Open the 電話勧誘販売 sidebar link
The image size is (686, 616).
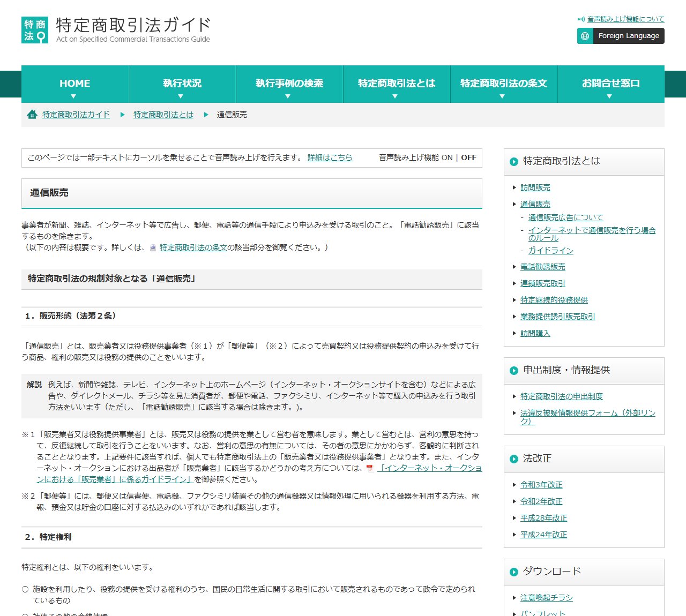[543, 267]
